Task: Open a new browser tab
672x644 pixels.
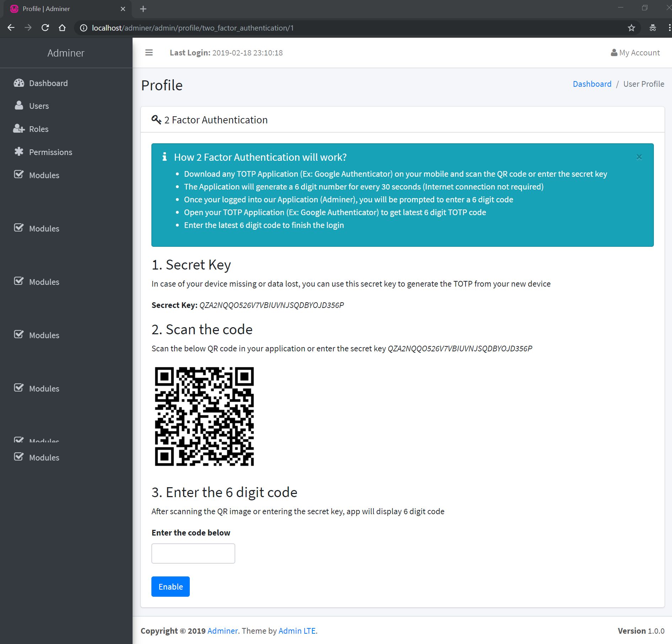Action: pyautogui.click(x=143, y=9)
